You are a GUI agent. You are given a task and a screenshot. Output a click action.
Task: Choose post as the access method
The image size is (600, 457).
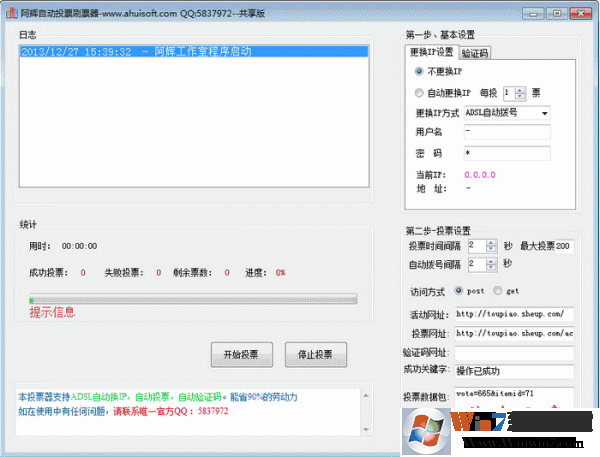[x=460, y=291]
